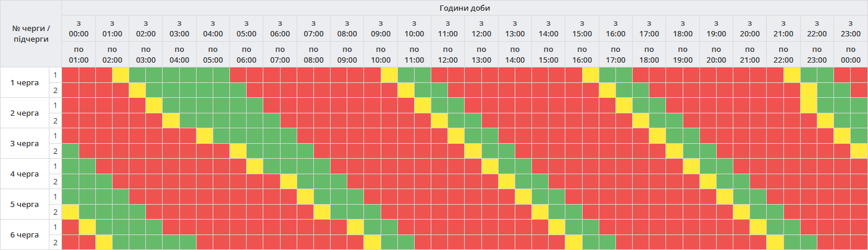
Task: Click yellow cell in 3 черга subqueue 1 at 04:00
Action: coord(205,136)
